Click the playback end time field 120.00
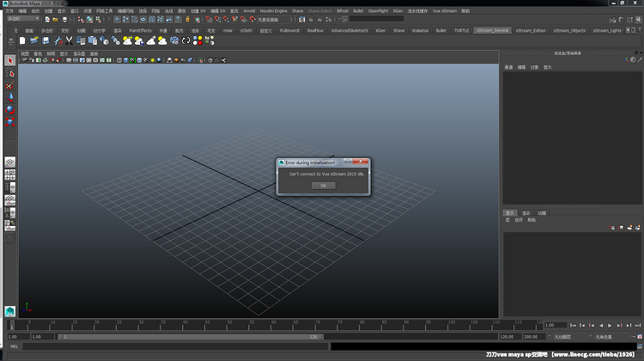 click(x=510, y=337)
